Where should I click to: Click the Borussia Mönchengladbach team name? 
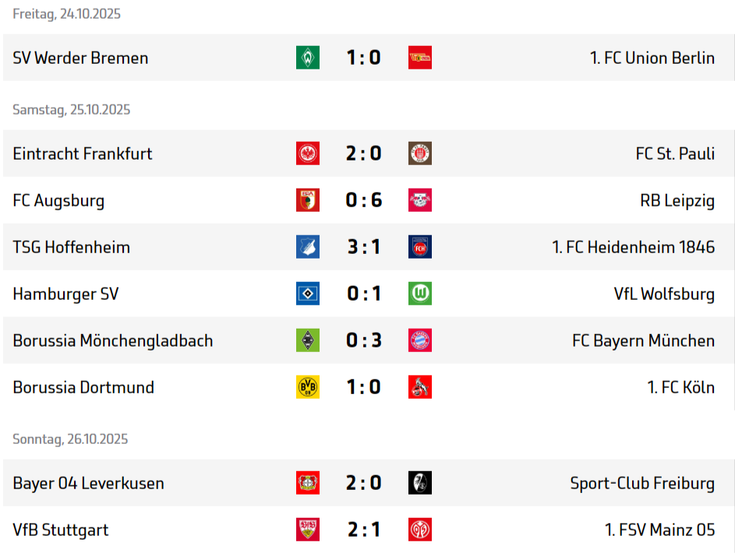coord(112,340)
